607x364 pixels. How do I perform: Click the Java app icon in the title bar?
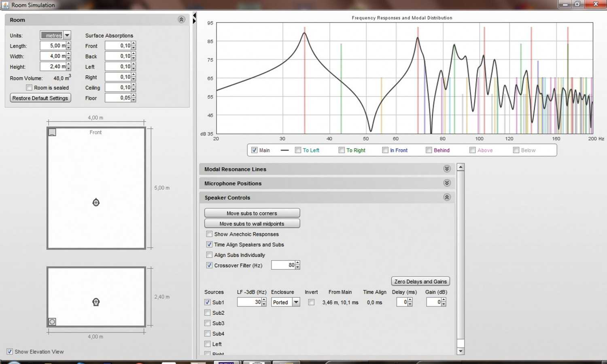tap(5, 5)
